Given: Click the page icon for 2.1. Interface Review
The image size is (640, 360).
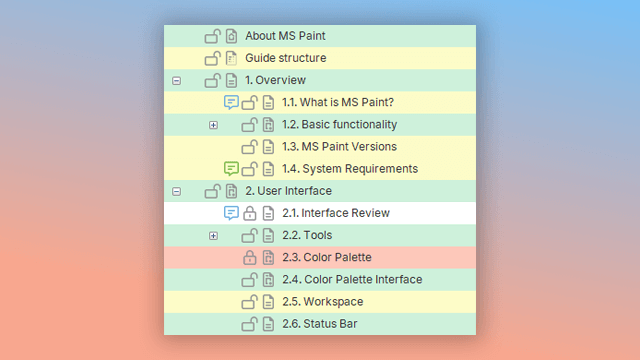Looking at the screenshot, I should point(268,213).
